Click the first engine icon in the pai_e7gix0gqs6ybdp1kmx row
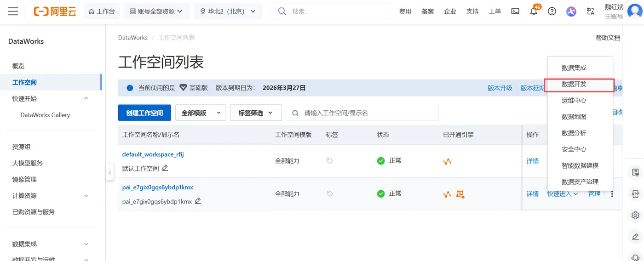This screenshot has width=644, height=261. coord(447,194)
